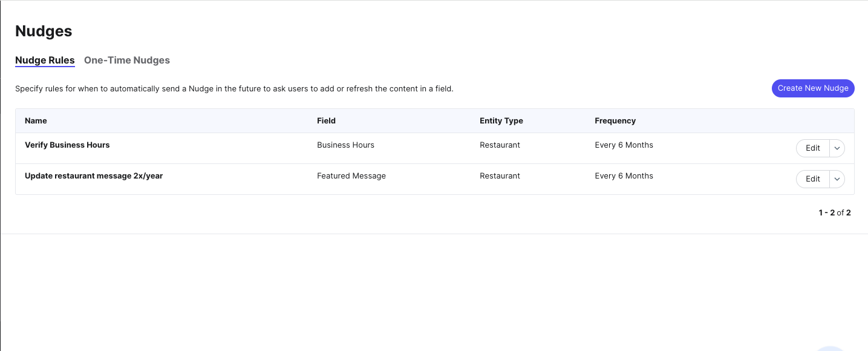Expand dropdown arrow for Verify Business Hours row
Image resolution: width=868 pixels, height=351 pixels.
point(837,148)
